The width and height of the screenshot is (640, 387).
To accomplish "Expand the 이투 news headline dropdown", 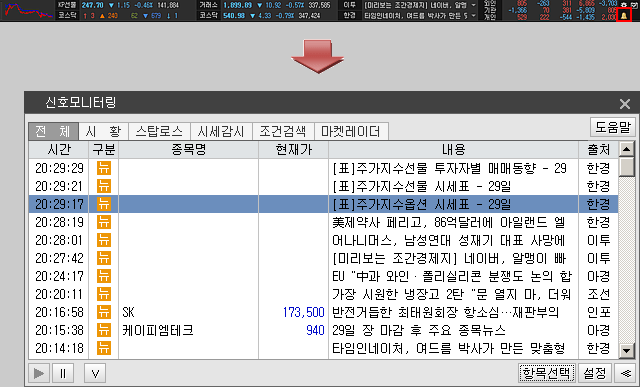I will pyautogui.click(x=473, y=5).
